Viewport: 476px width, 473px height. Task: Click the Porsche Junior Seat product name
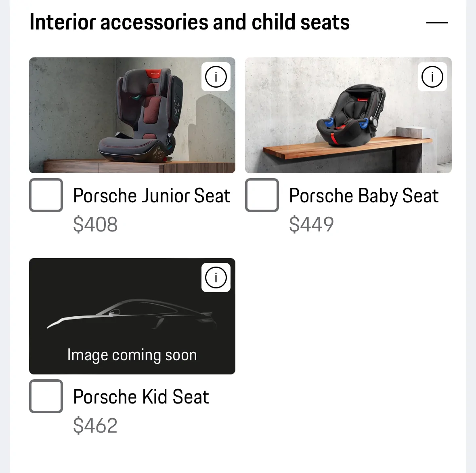click(151, 196)
